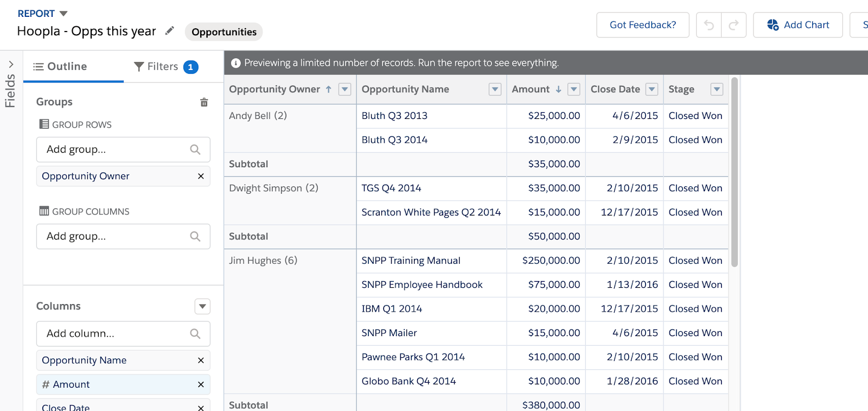Open Scranton White Pages Q2 2014
The height and width of the screenshot is (411, 868).
[431, 212]
